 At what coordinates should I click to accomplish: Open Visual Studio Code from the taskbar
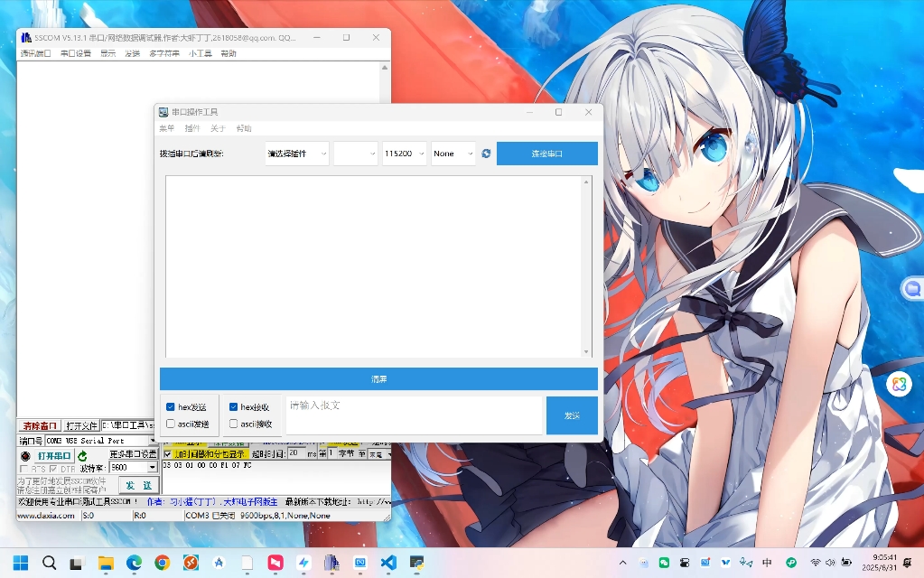[x=388, y=564]
